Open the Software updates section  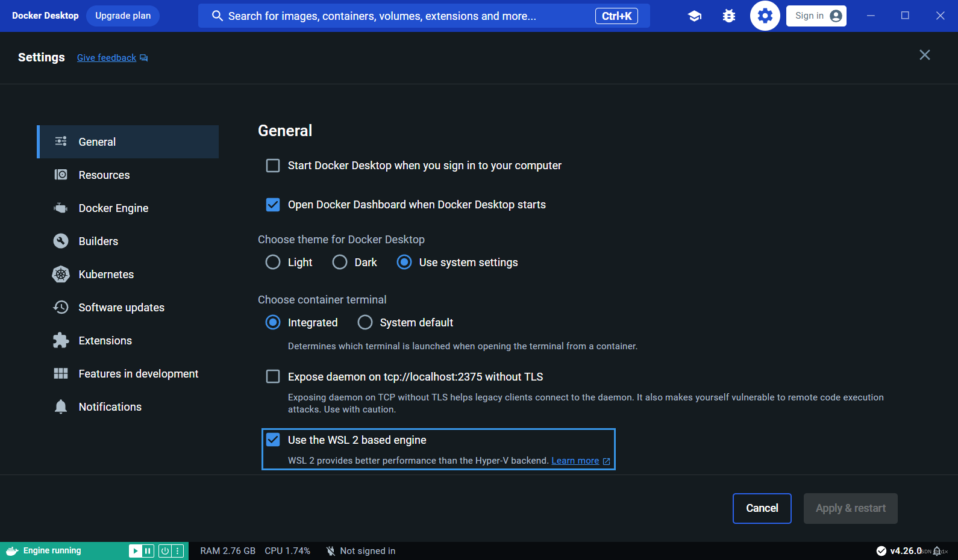click(x=128, y=307)
